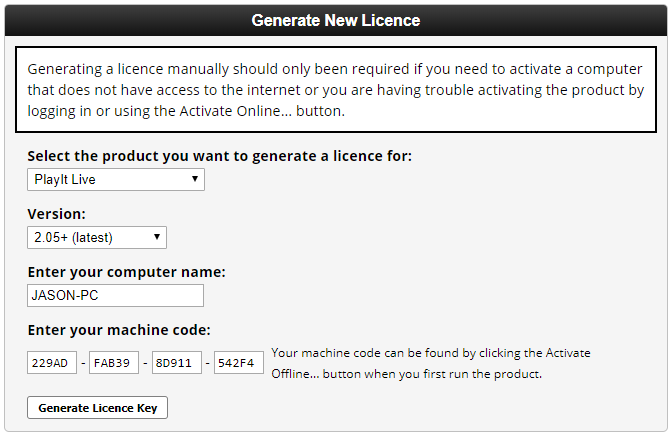Select the machine code field containing FAB39
The width and height of the screenshot is (672, 436).
114,363
